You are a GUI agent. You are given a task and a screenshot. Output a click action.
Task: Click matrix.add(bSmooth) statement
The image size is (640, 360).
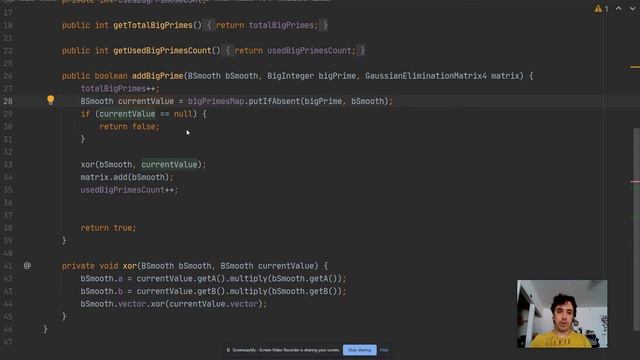point(127,177)
